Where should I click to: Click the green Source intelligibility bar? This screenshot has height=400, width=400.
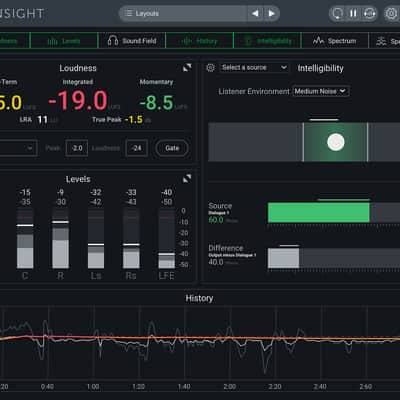point(319,212)
